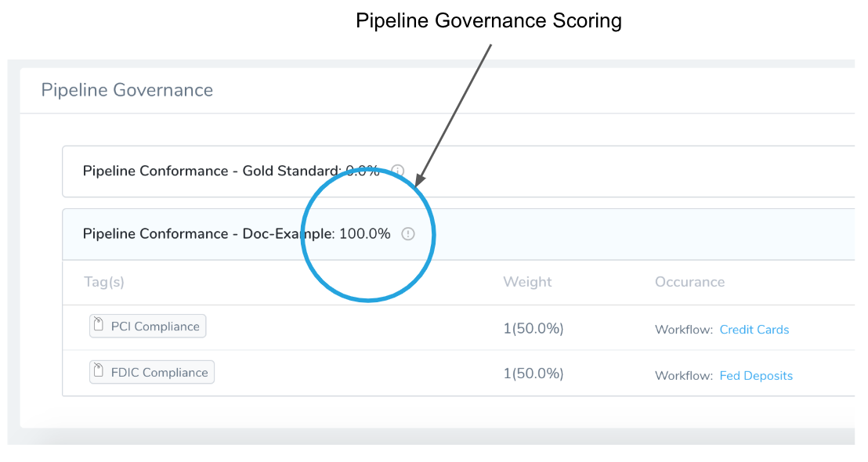Click info icon beside Gold Standard score
The image size is (868, 462).
pyautogui.click(x=397, y=171)
